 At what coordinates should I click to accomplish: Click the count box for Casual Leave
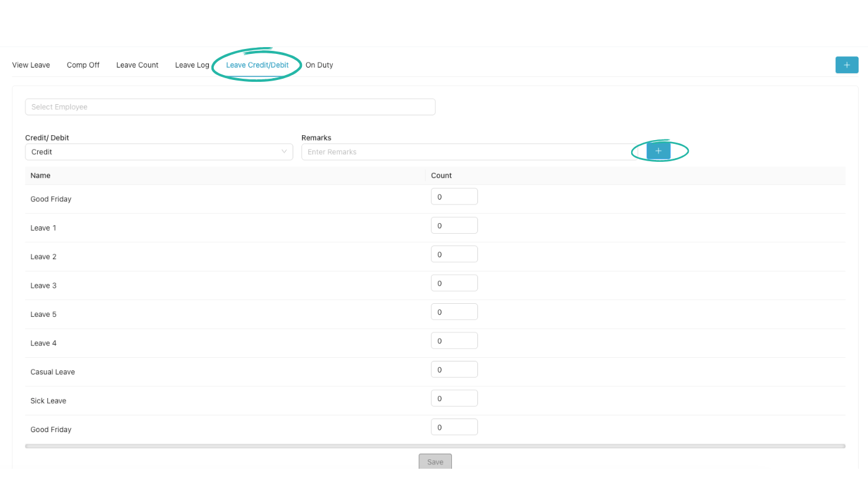(454, 369)
